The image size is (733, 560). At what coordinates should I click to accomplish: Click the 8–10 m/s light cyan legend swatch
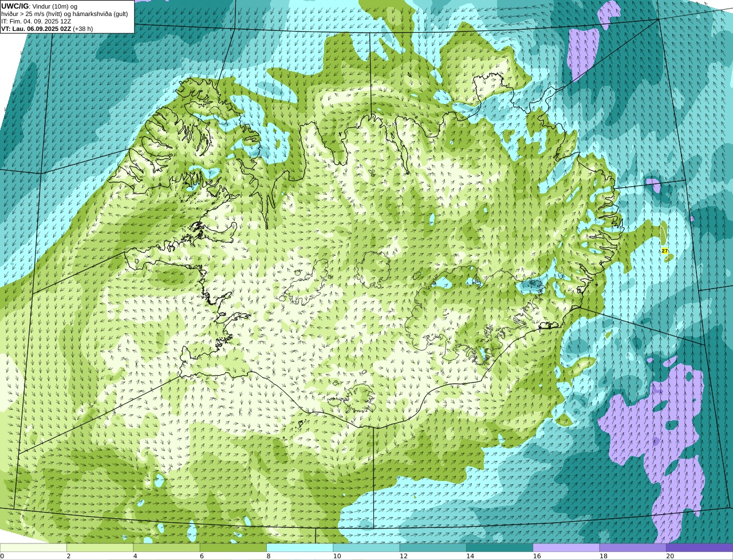coord(299,547)
